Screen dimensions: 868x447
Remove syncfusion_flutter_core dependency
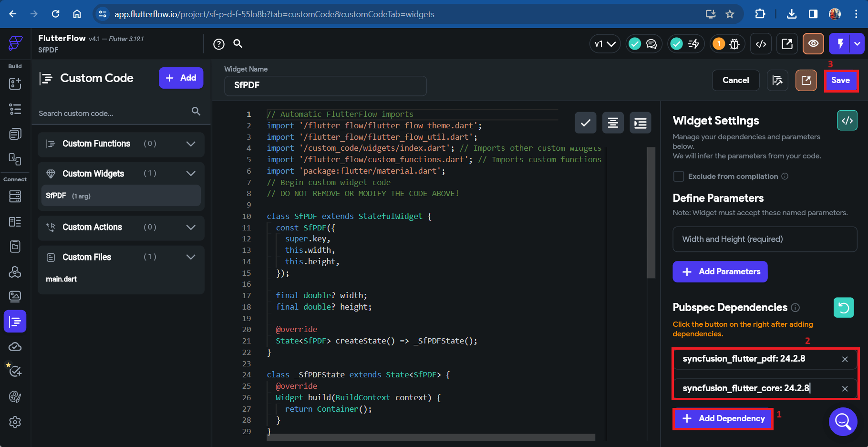[x=845, y=389]
